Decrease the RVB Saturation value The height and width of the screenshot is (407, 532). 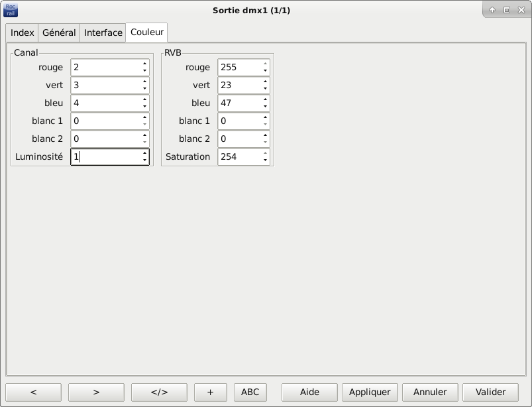[x=265, y=160]
